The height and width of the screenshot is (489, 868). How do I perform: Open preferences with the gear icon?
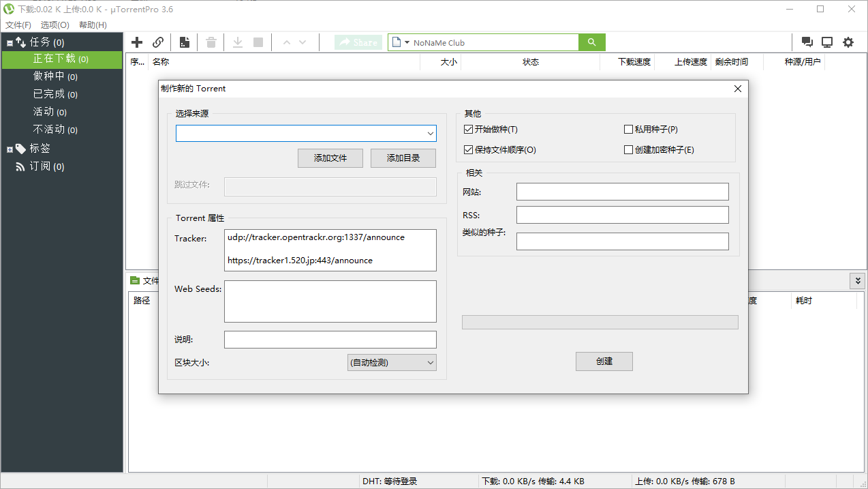click(x=848, y=42)
